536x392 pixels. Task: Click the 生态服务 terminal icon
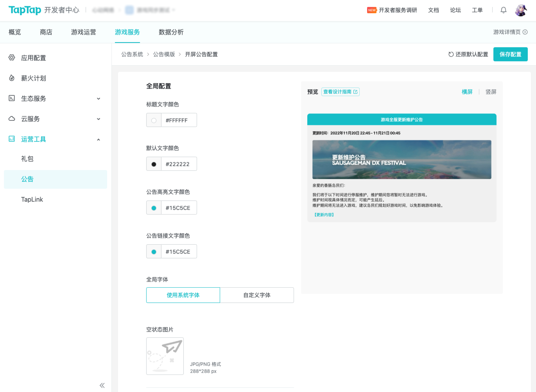[x=12, y=98]
